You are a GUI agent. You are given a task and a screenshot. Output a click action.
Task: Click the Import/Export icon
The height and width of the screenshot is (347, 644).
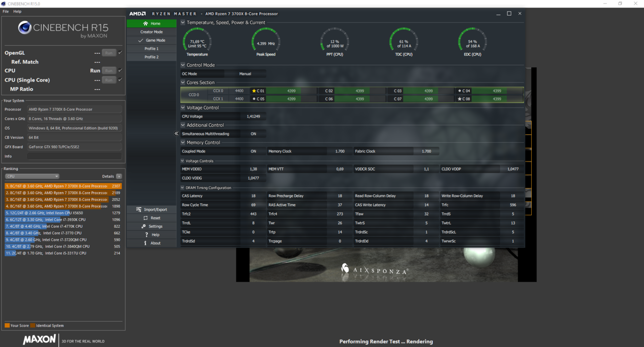(x=139, y=210)
